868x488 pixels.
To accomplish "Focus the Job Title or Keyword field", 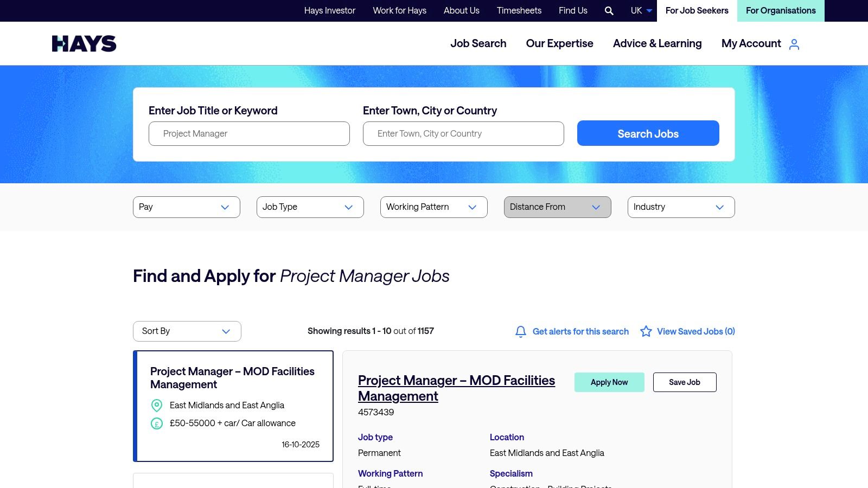I will [249, 133].
